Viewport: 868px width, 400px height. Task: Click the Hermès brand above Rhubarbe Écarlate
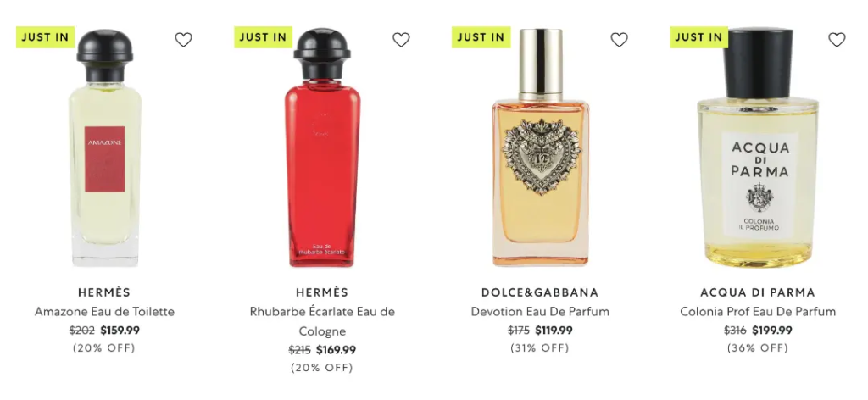322,292
